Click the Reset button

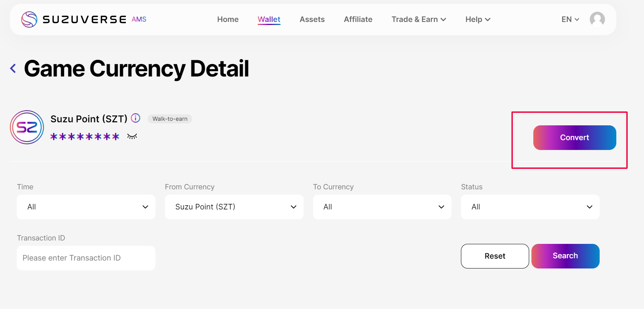[x=495, y=256]
